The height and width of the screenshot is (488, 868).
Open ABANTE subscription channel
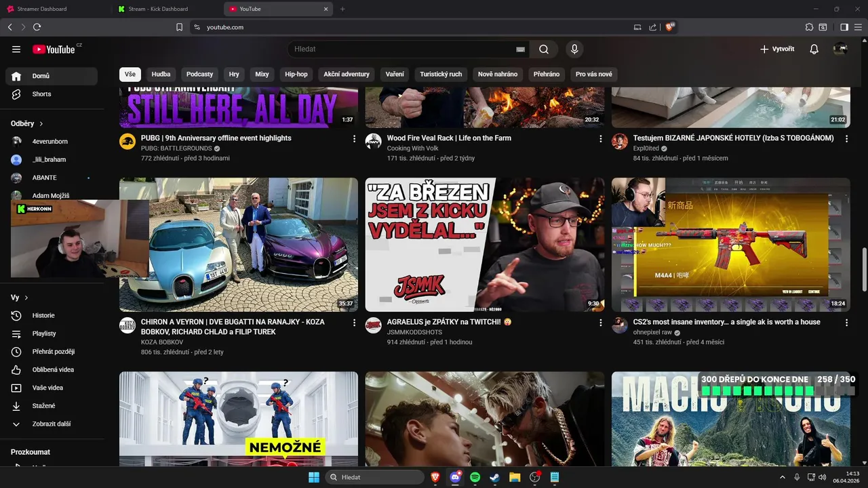tap(52, 178)
